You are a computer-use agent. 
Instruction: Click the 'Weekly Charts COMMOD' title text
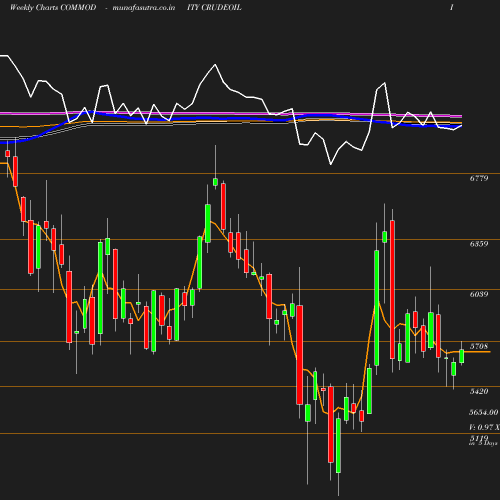click(x=53, y=7)
